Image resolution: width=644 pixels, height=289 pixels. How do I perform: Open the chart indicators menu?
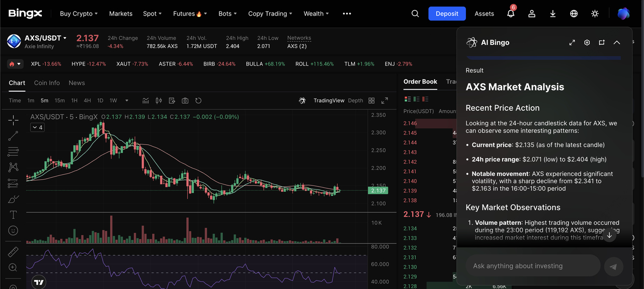[x=146, y=101]
